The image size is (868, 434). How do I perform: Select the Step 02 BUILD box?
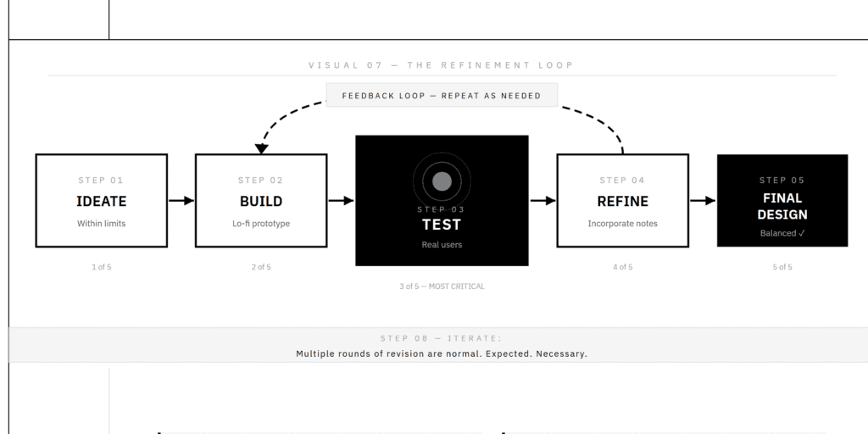click(261, 200)
